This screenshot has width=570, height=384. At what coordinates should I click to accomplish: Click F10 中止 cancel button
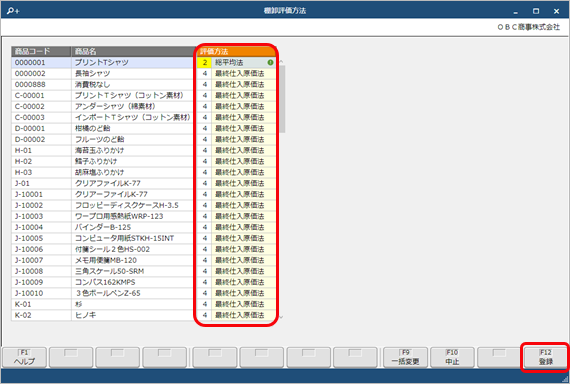pos(452,357)
